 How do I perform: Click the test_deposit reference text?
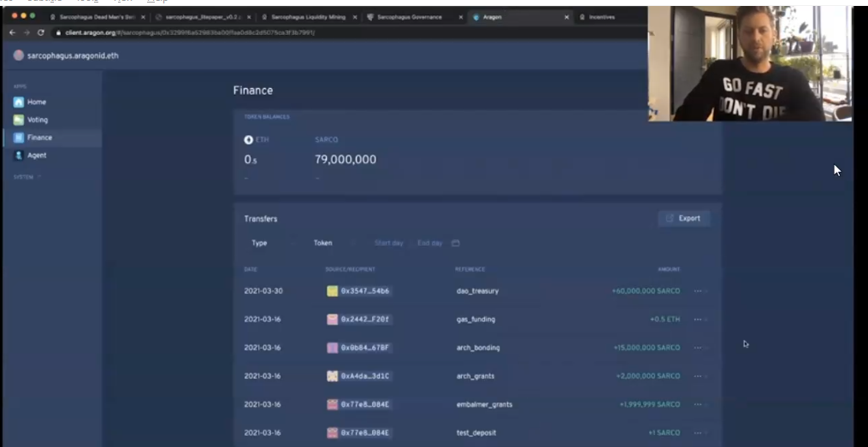coord(476,432)
